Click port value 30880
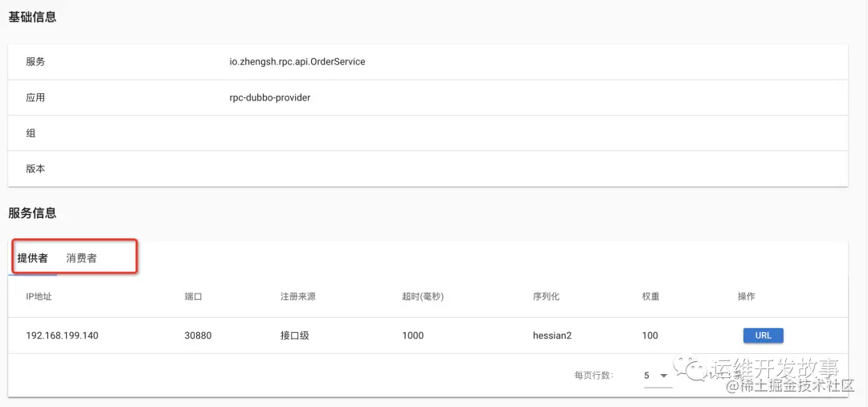 tap(198, 335)
